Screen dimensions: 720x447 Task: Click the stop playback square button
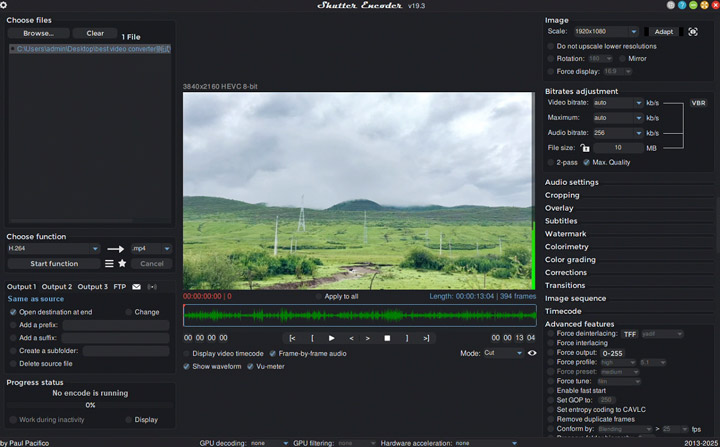[x=388, y=338]
